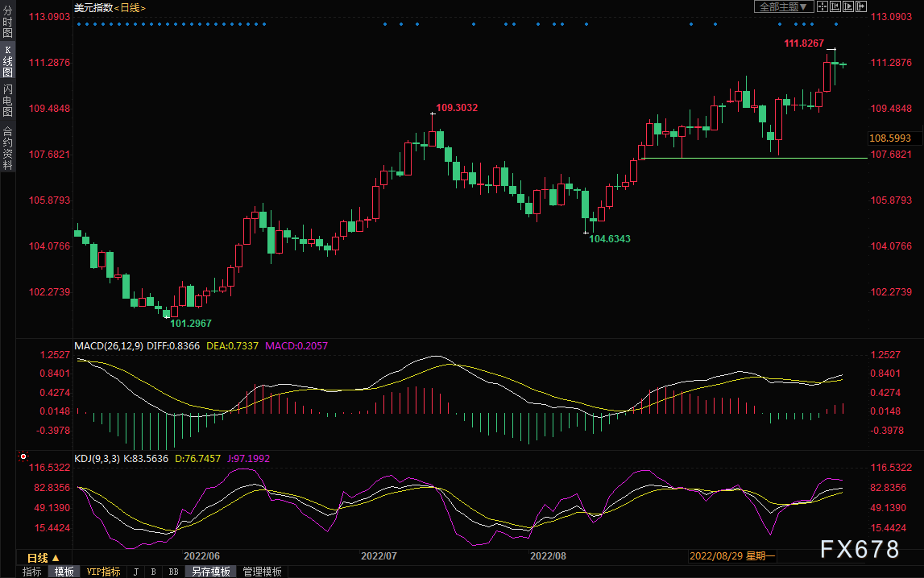Click the 2022/07 time axis label

pyautogui.click(x=379, y=556)
